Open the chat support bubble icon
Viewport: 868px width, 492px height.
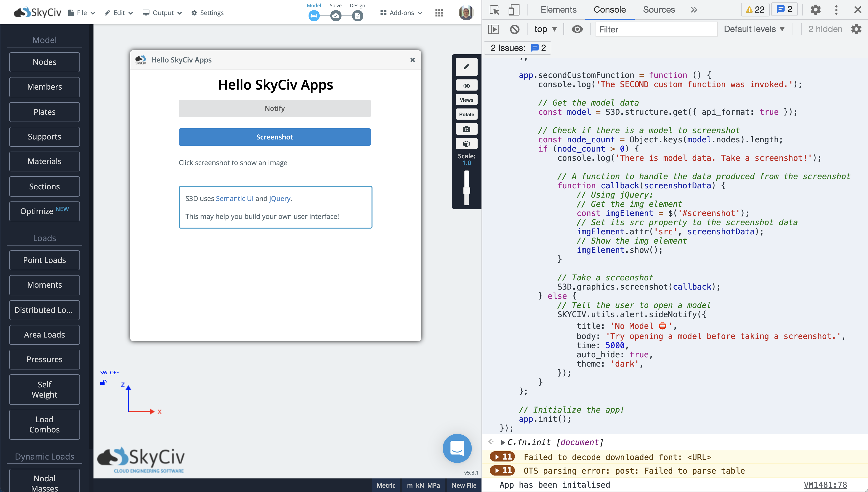(x=457, y=448)
